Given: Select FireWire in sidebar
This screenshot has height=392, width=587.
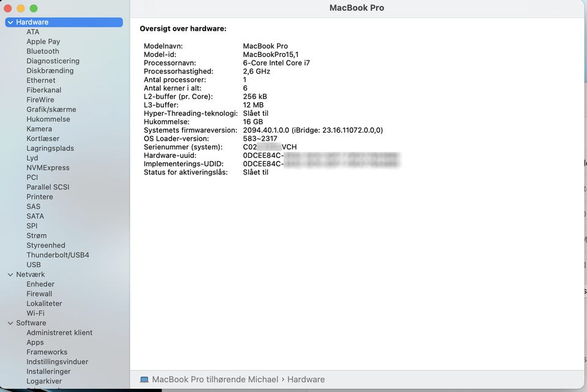Looking at the screenshot, I should (40, 100).
